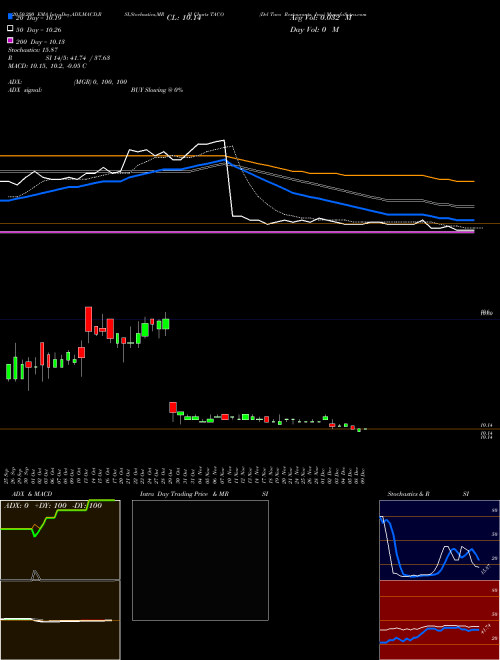Click the 'Avg Vol: 0.032 M' text
Image resolution: width=500 pixels, height=660 pixels.
(320, 18)
